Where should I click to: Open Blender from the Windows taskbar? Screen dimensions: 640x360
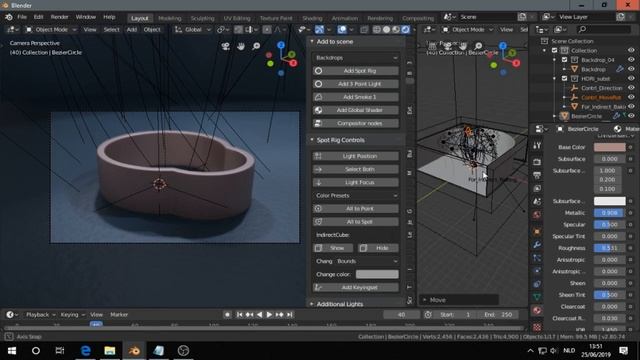click(134, 351)
